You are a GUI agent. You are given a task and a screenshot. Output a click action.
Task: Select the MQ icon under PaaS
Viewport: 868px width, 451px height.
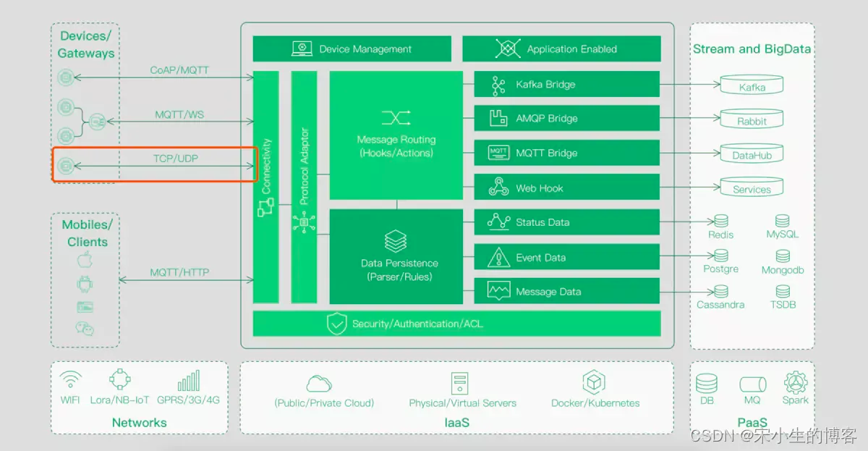[752, 384]
